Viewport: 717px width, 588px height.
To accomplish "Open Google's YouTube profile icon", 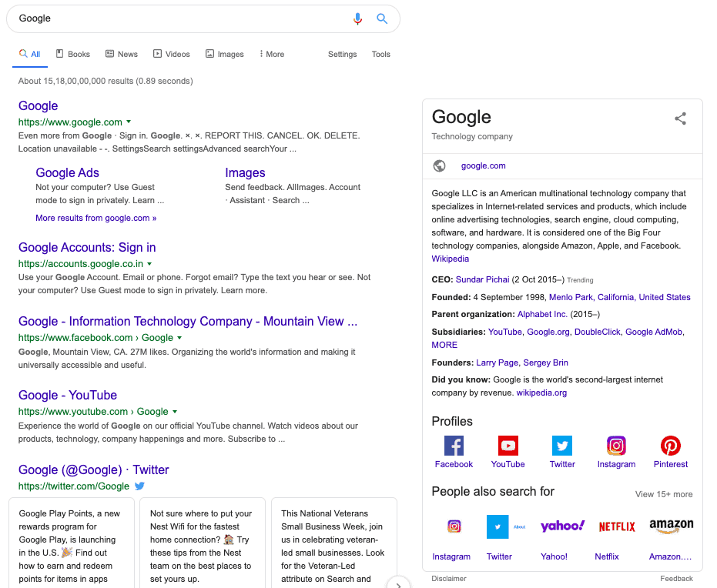I will pyautogui.click(x=508, y=446).
